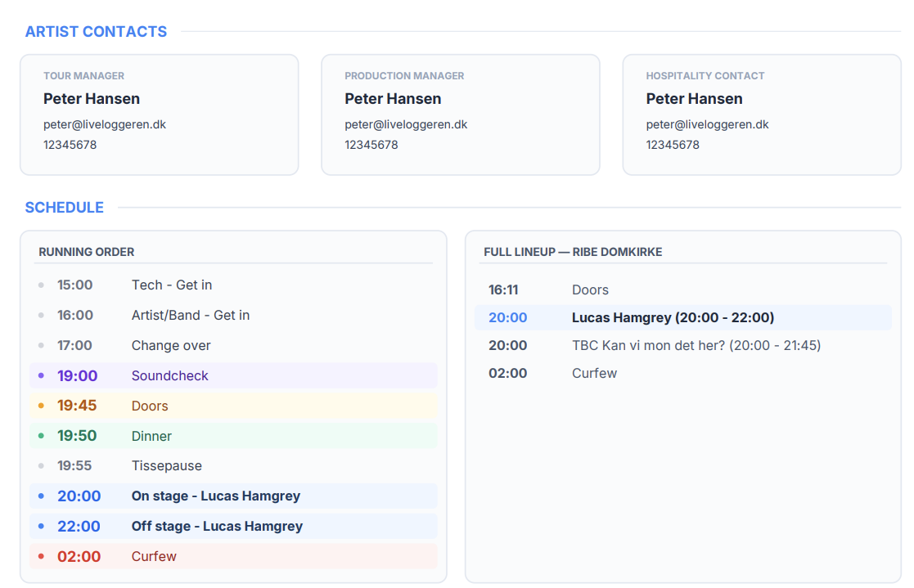This screenshot has height=588, width=914.
Task: Select the On stage - Lucas Hamgrey row
Action: tap(233, 496)
